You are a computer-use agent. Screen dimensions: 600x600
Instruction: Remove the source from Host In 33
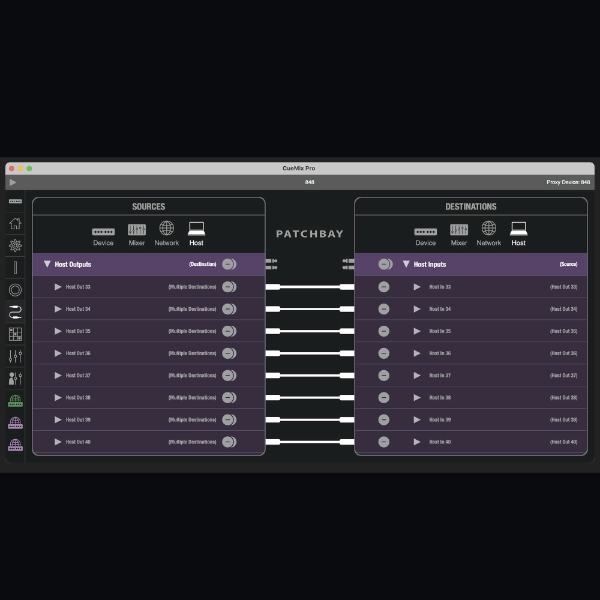(384, 287)
